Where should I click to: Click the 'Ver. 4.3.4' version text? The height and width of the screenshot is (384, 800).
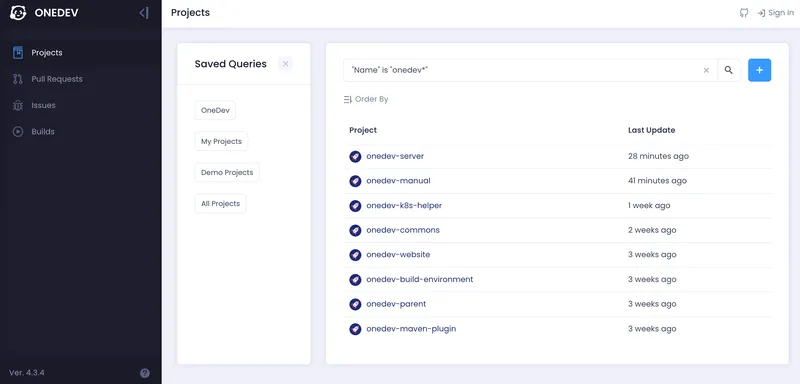tap(27, 373)
